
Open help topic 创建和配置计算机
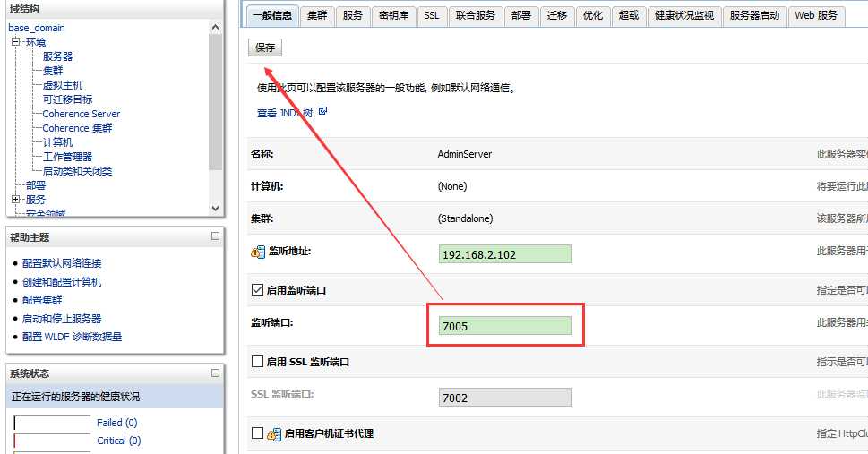[62, 282]
